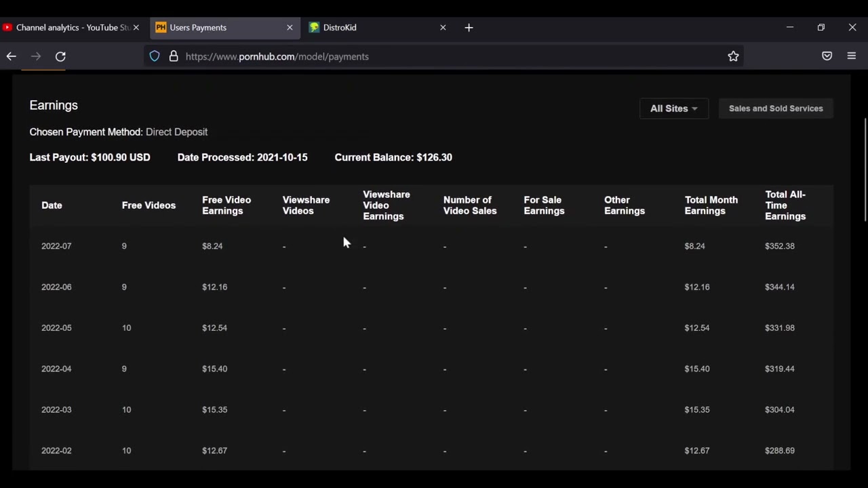Viewport: 868px width, 488px height.
Task: Select the 2022-05 date cell
Action: [x=56, y=328]
